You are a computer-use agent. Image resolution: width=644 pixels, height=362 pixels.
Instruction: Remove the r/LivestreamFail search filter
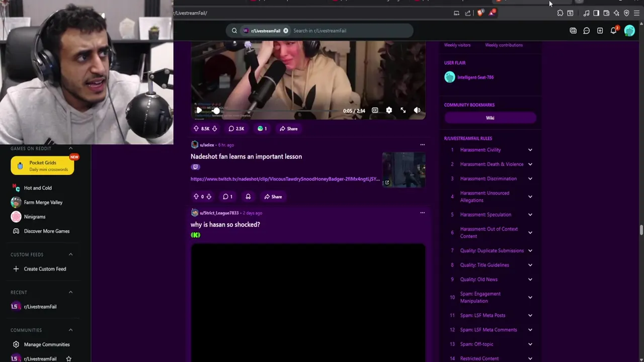[x=286, y=31]
